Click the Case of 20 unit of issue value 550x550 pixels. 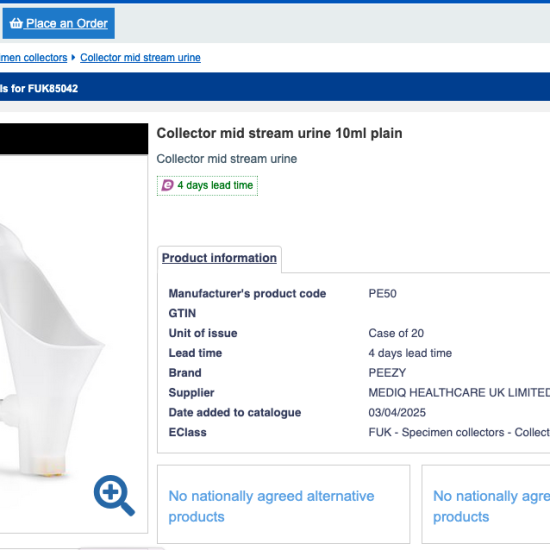(x=396, y=333)
